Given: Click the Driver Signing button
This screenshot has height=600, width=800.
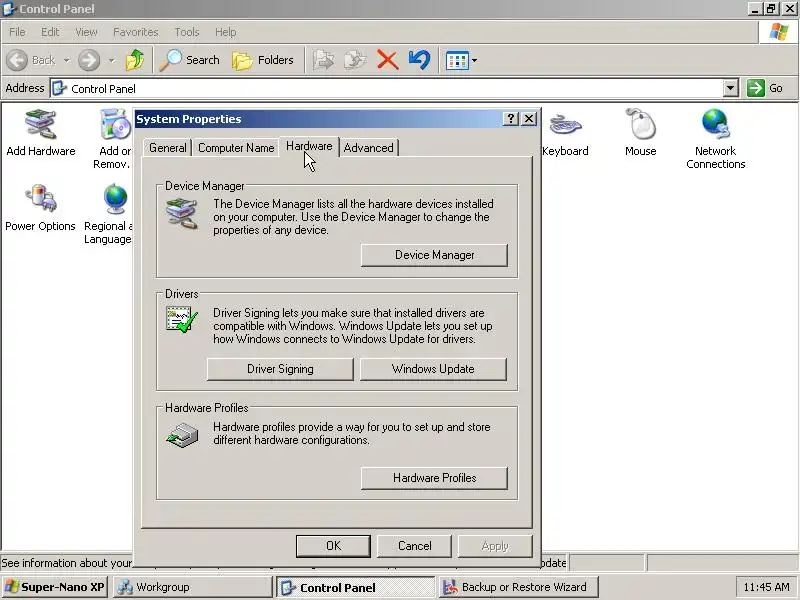Looking at the screenshot, I should pyautogui.click(x=280, y=369).
